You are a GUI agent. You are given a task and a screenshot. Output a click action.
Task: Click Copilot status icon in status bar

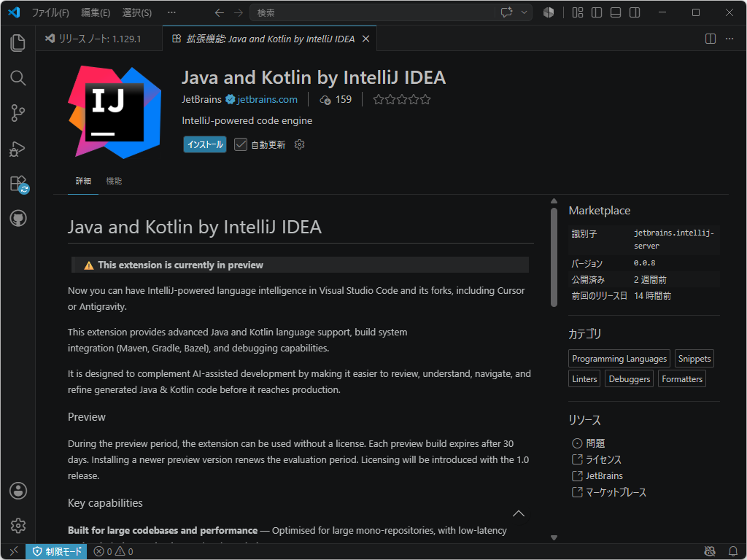tap(710, 551)
